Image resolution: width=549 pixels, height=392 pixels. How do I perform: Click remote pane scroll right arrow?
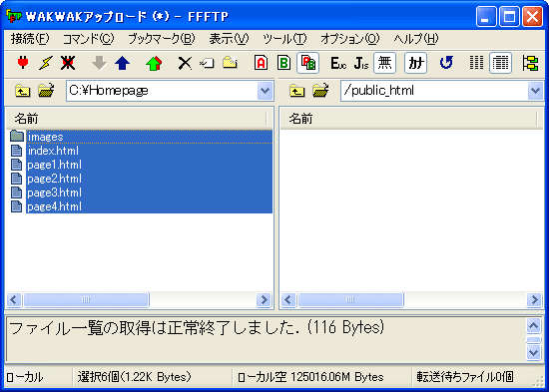pyautogui.click(x=534, y=300)
